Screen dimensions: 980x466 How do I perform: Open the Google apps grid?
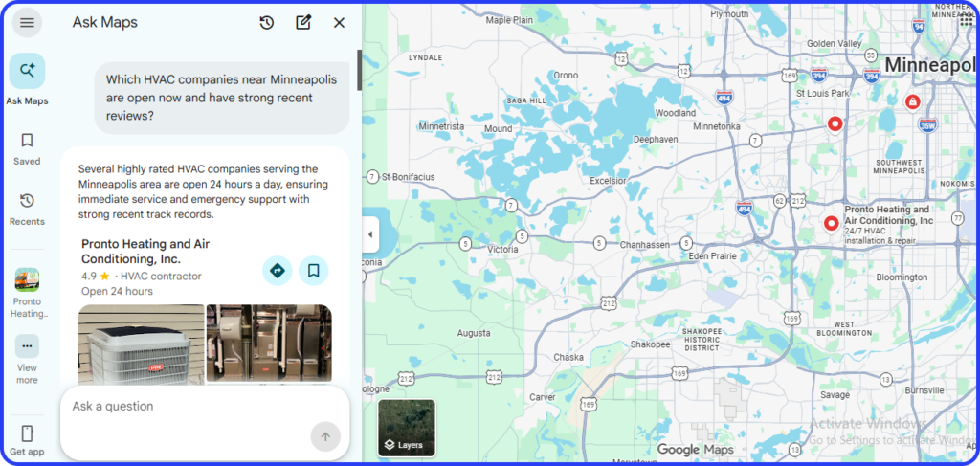[x=967, y=22]
